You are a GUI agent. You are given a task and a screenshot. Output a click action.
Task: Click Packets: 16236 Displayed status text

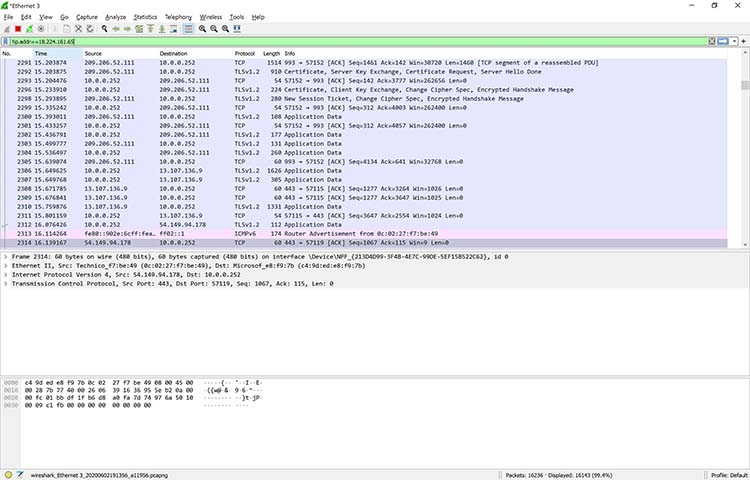(x=559, y=475)
